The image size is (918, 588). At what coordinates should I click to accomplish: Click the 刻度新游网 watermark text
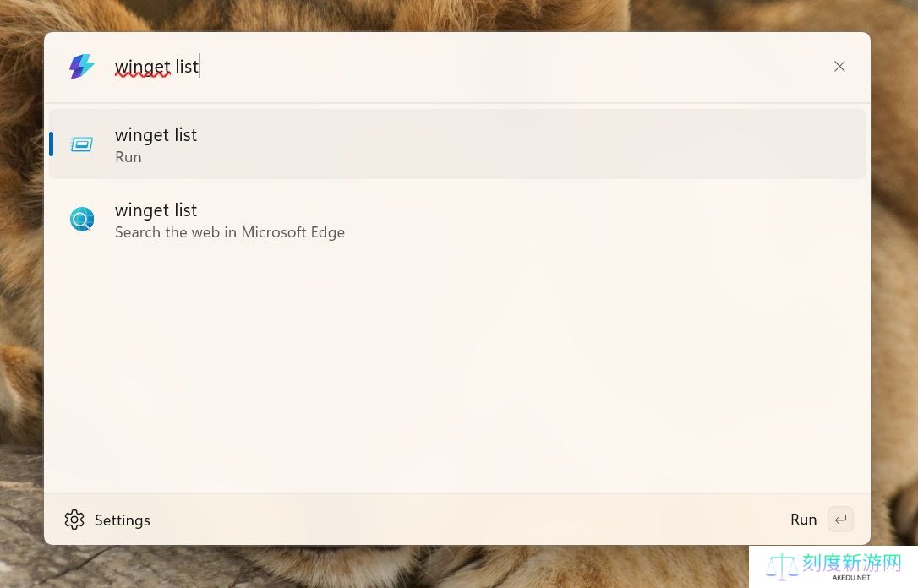[851, 563]
